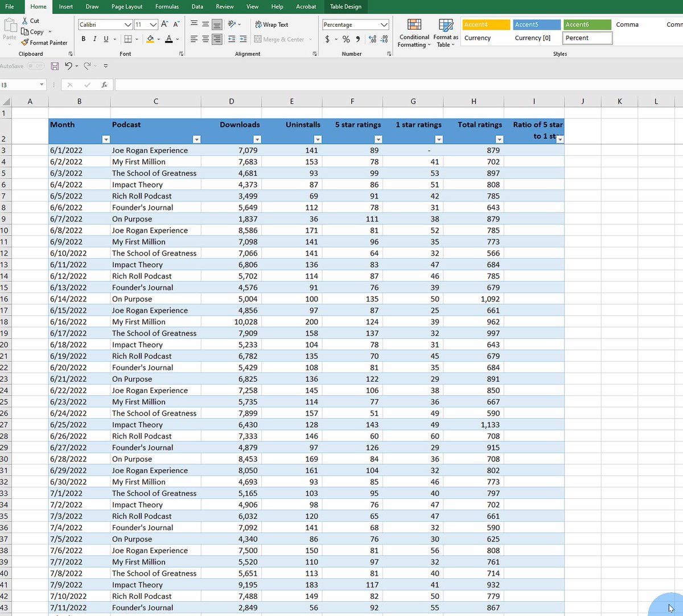Decrease indent

(232, 39)
